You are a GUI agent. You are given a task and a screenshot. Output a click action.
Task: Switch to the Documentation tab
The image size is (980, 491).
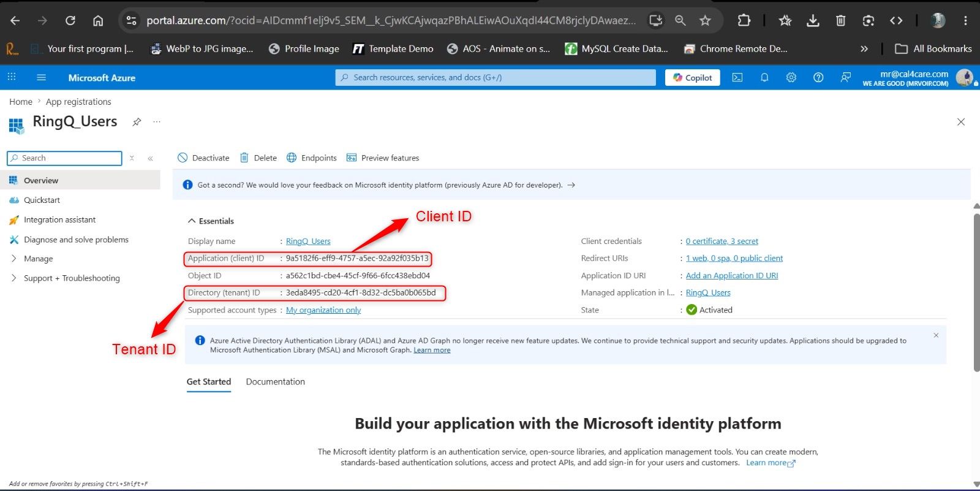(x=276, y=382)
